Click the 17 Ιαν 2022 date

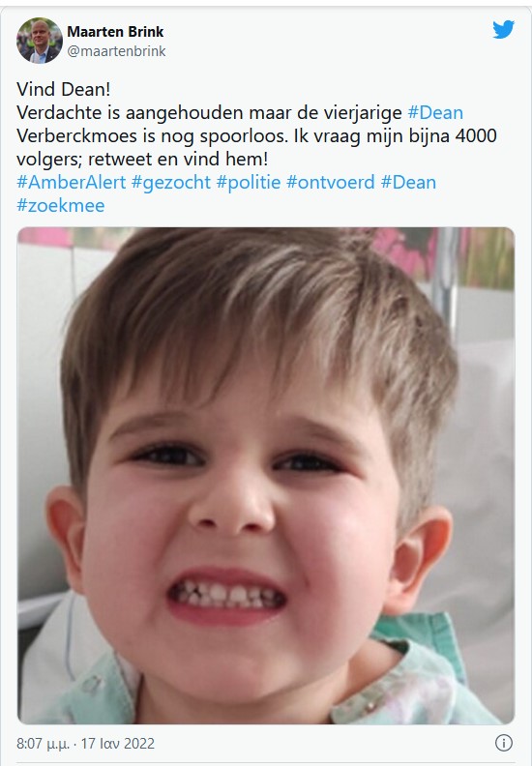[118, 744]
